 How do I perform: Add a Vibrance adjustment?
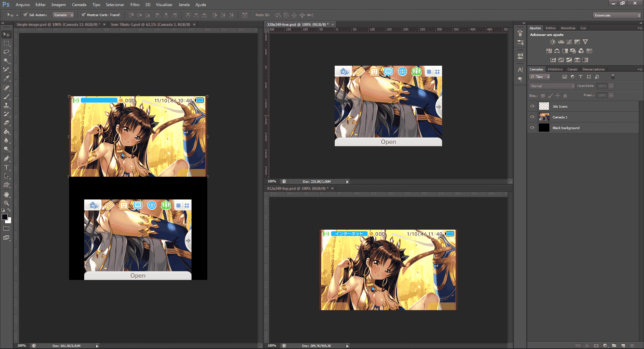pos(585,42)
